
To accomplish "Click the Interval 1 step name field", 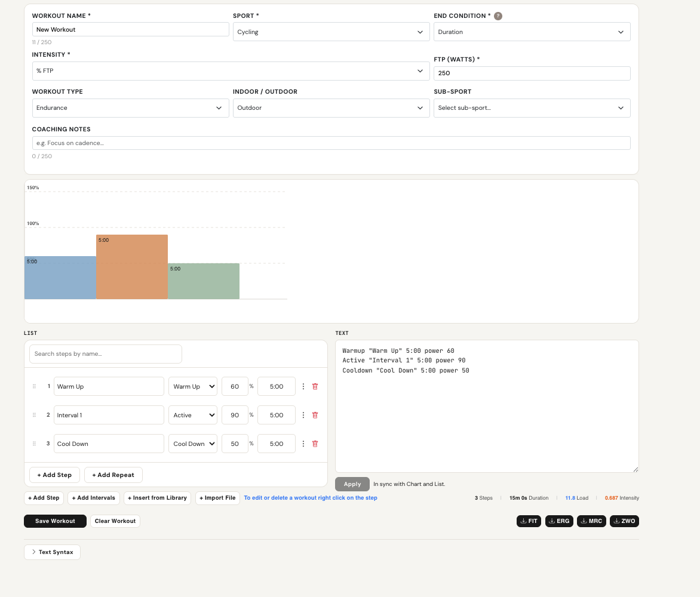I will [x=109, y=415].
